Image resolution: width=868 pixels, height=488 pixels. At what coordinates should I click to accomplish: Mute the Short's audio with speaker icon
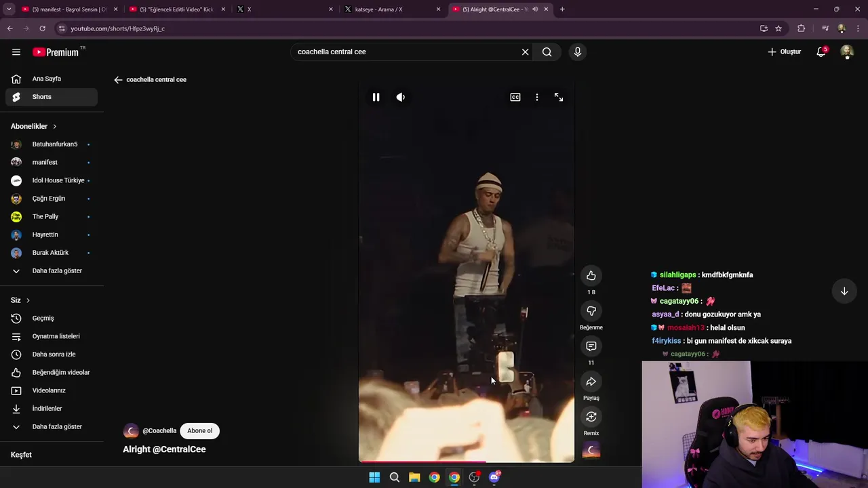(x=401, y=97)
